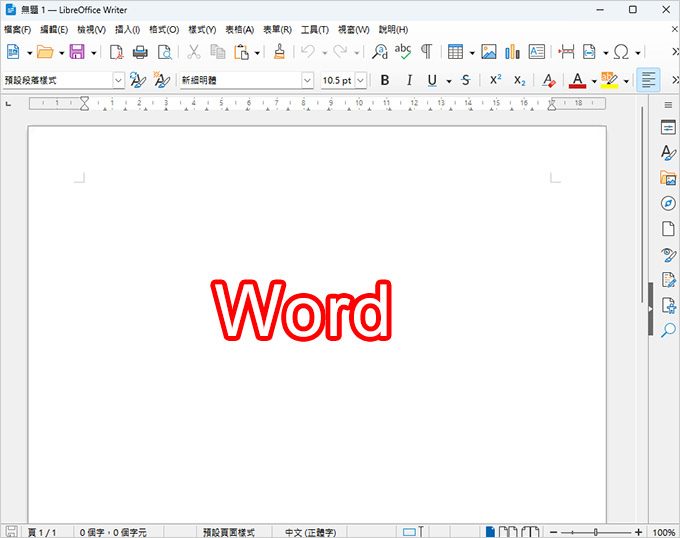Image resolution: width=680 pixels, height=538 pixels.
Task: Expand the Open recent dropdown arrow
Action: point(62,53)
